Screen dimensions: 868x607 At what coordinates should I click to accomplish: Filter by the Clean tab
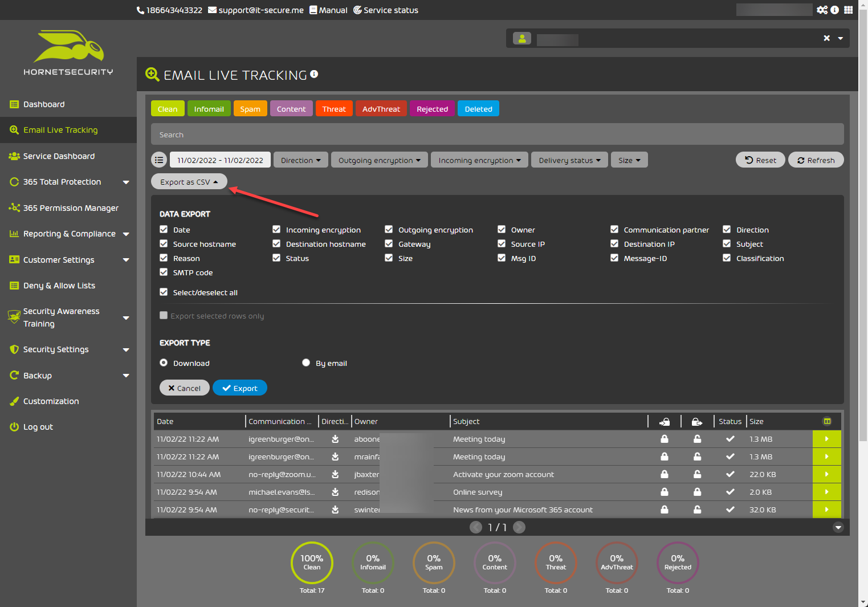click(168, 108)
